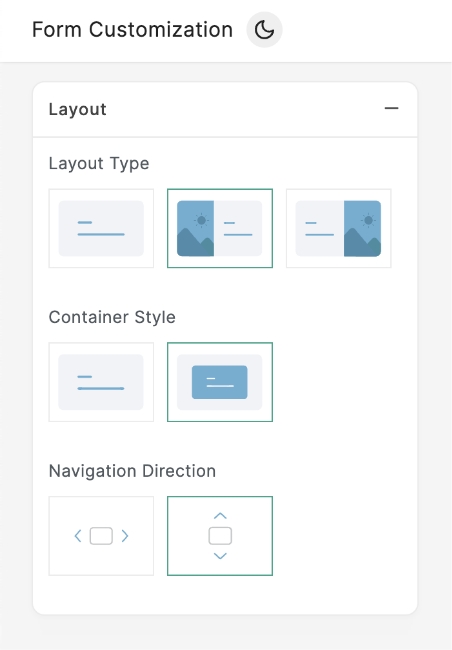452x650 pixels.
Task: Pick the horizontal navigation direction option
Action: pos(101,536)
